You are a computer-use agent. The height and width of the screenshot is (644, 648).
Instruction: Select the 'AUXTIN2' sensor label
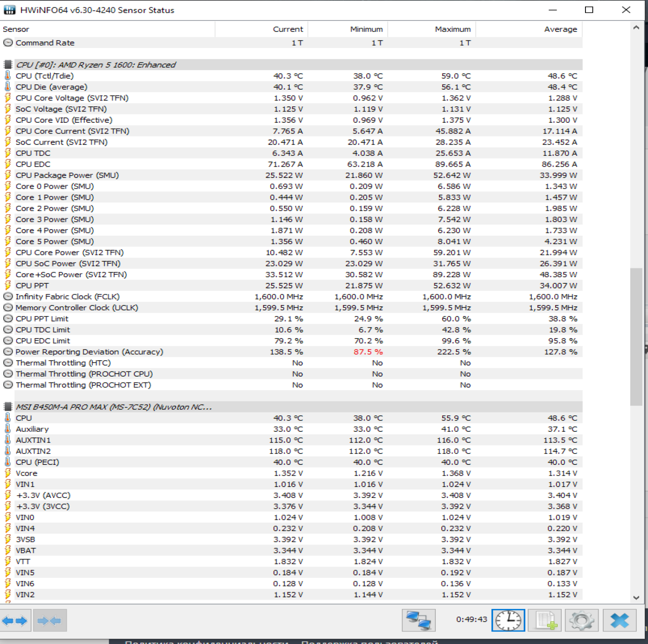pos(33,451)
